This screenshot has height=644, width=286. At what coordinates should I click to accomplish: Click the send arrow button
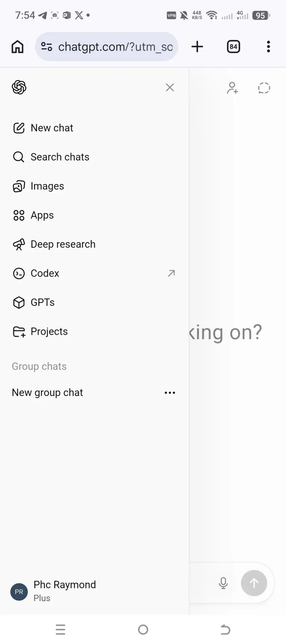pyautogui.click(x=254, y=583)
